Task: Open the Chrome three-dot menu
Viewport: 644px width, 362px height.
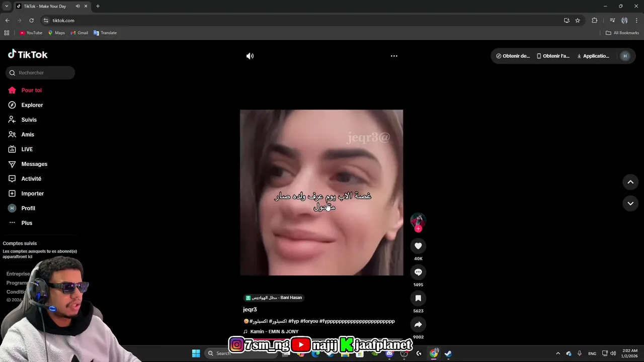Action: coord(636,21)
